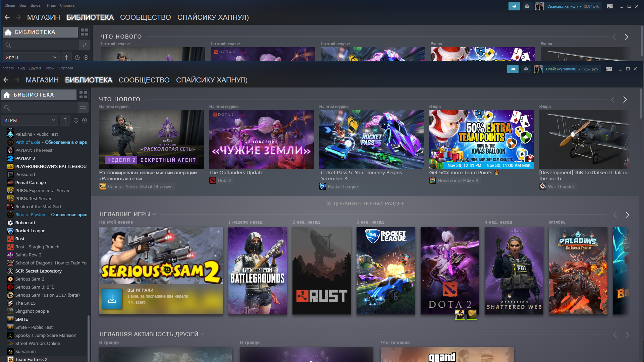Show only ready-to-play games icon

85,120
